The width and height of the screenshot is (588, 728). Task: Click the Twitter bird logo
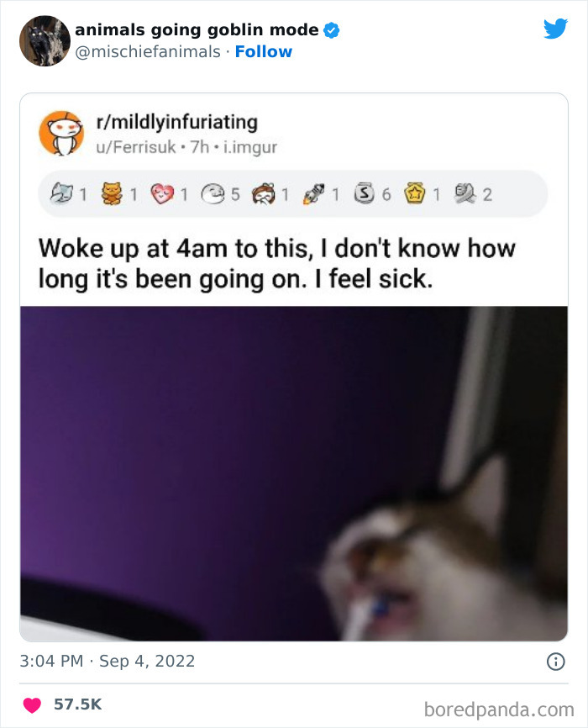555,29
